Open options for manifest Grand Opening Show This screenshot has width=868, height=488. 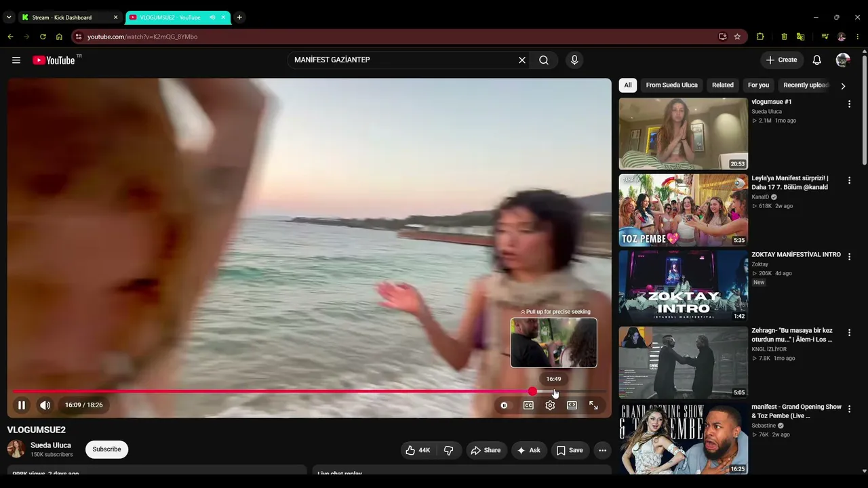[849, 409]
